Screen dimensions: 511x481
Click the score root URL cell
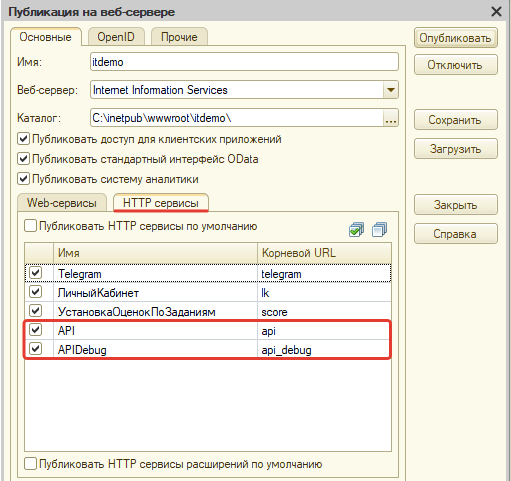pyautogui.click(x=324, y=312)
